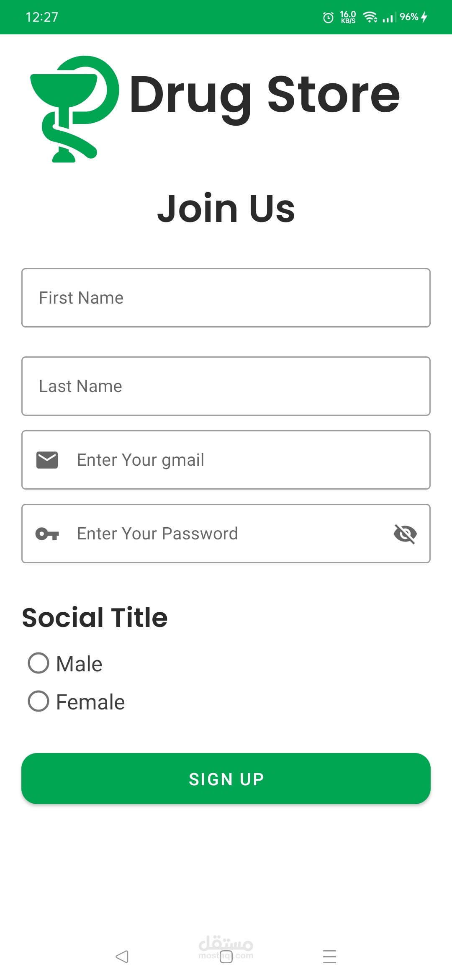This screenshot has height=980, width=452.
Task: Tap the alarm icon in status bar
Action: click(x=329, y=17)
